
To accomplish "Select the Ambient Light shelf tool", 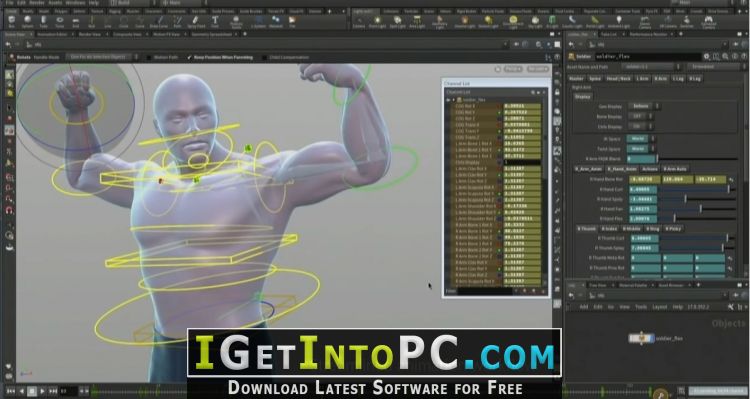I will pyautogui.click(x=618, y=22).
